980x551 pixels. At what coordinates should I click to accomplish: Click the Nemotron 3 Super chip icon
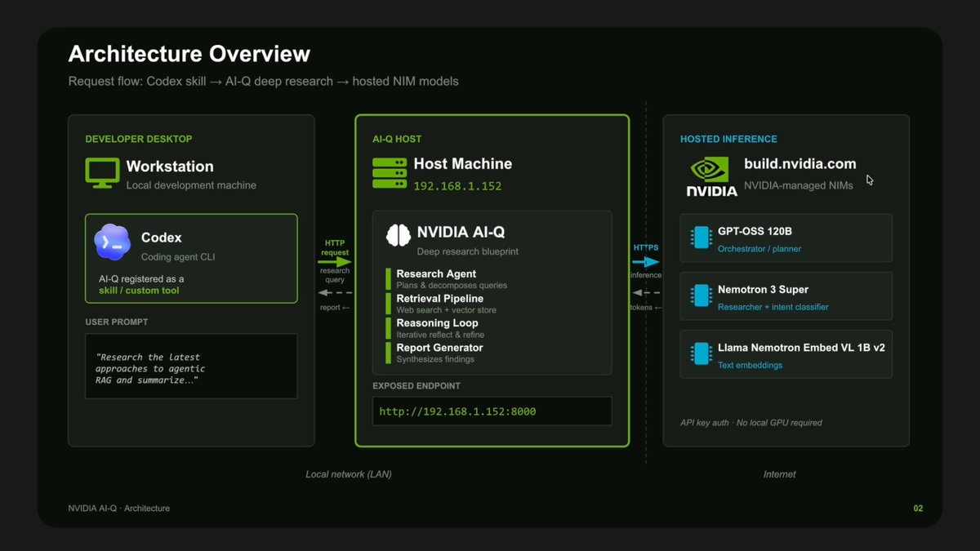click(701, 295)
